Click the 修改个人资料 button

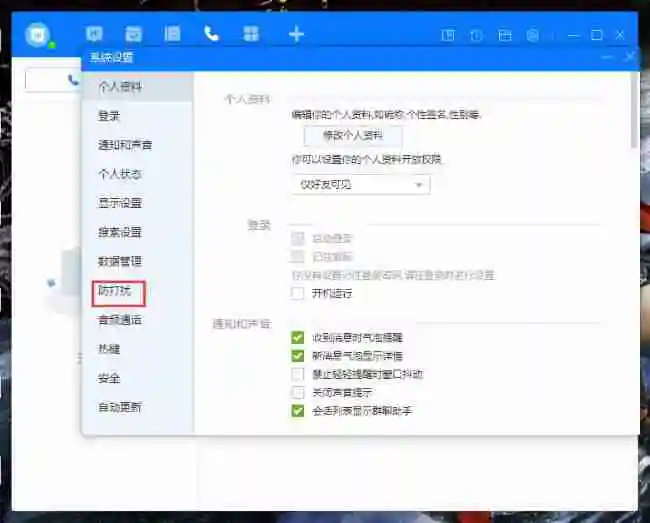[x=353, y=136]
